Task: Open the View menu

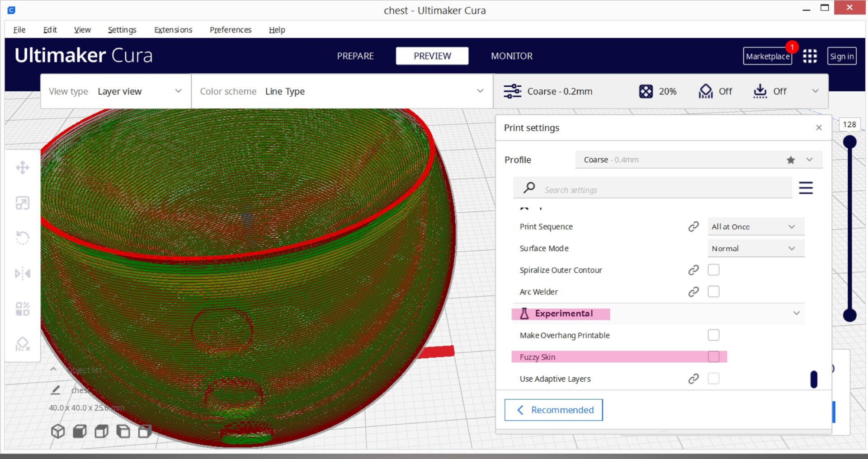Action: click(x=82, y=30)
